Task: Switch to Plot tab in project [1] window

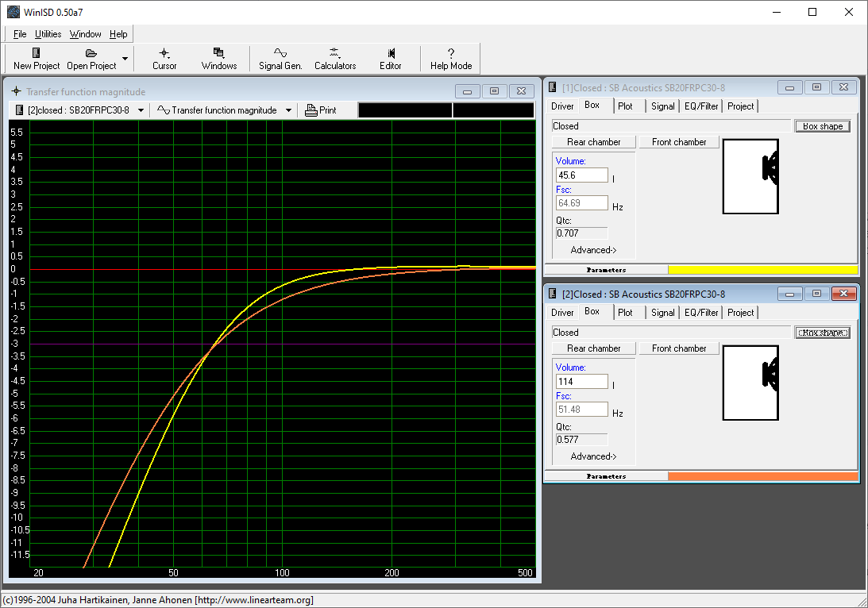Action: pyautogui.click(x=625, y=106)
